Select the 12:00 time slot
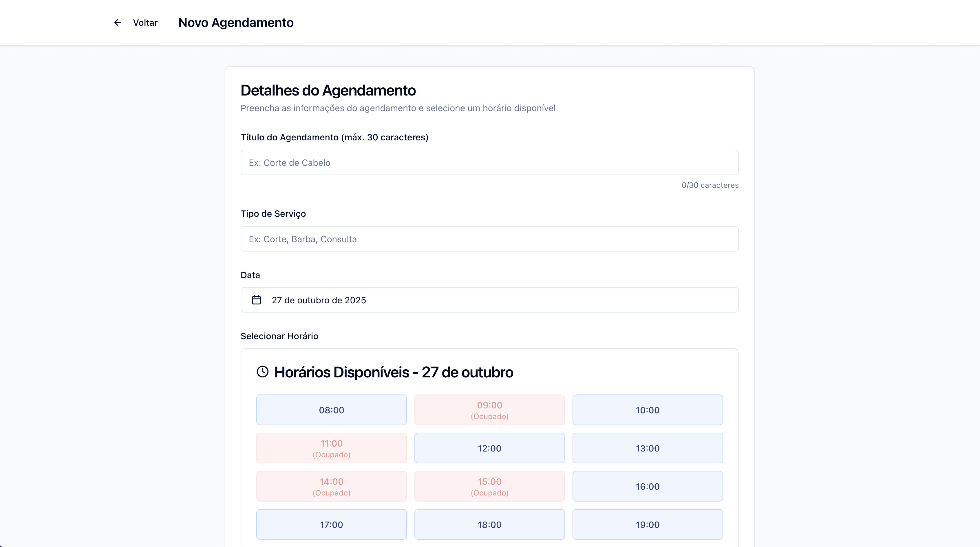Screen dimensions: 980x547 (489, 448)
